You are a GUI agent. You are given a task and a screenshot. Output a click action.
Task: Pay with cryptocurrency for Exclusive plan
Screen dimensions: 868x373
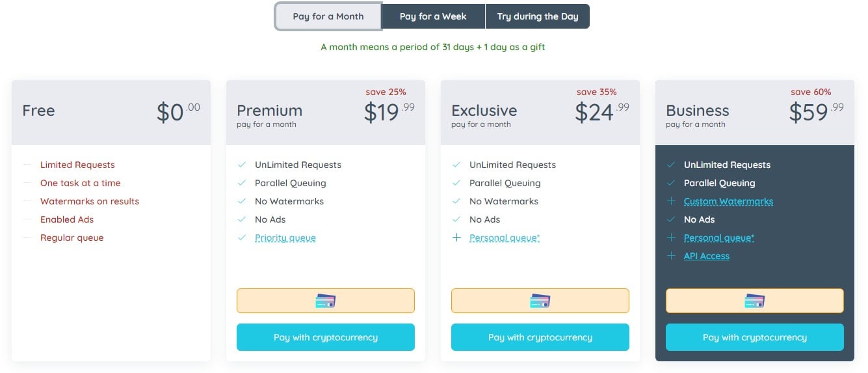540,337
